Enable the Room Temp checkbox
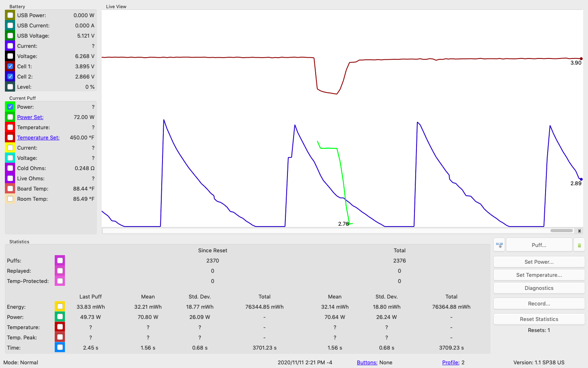Screen dimensions: 588x368 [10, 199]
